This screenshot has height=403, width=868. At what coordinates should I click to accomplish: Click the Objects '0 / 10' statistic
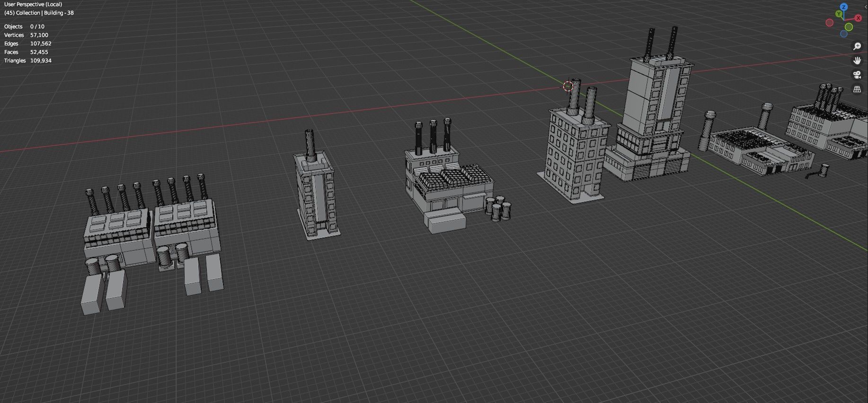point(37,26)
